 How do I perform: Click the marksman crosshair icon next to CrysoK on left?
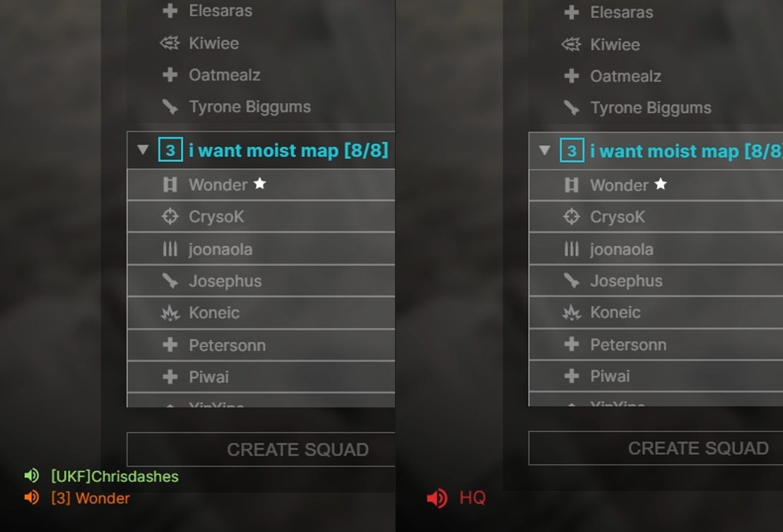pyautogui.click(x=170, y=217)
